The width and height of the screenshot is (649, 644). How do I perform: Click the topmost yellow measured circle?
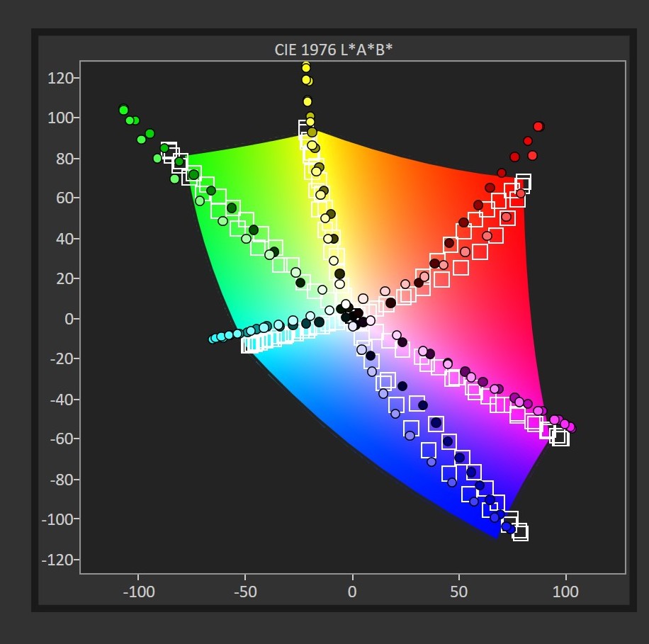click(306, 67)
